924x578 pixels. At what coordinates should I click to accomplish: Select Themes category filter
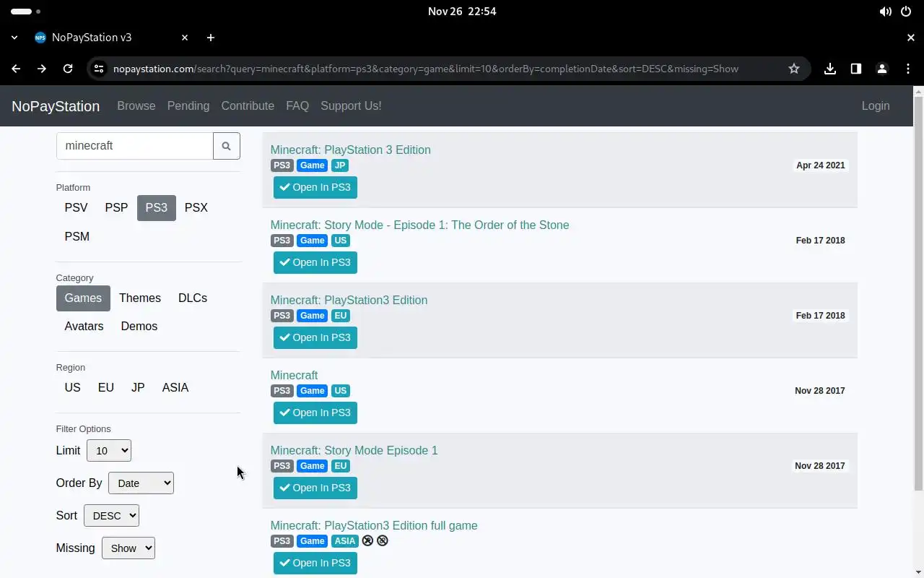140,298
